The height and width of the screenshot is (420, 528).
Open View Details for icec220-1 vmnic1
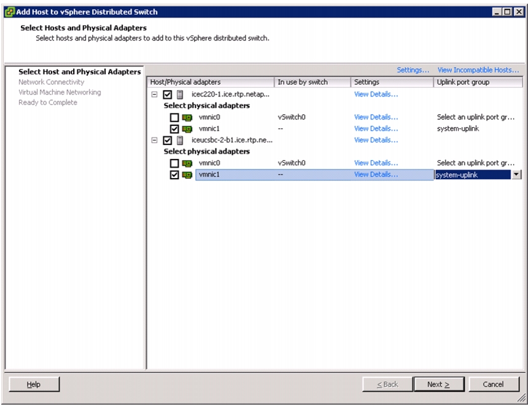[376, 129]
